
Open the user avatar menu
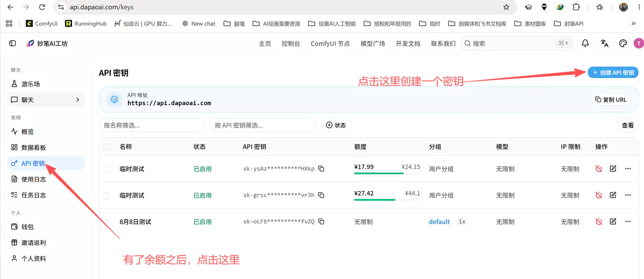point(638,43)
